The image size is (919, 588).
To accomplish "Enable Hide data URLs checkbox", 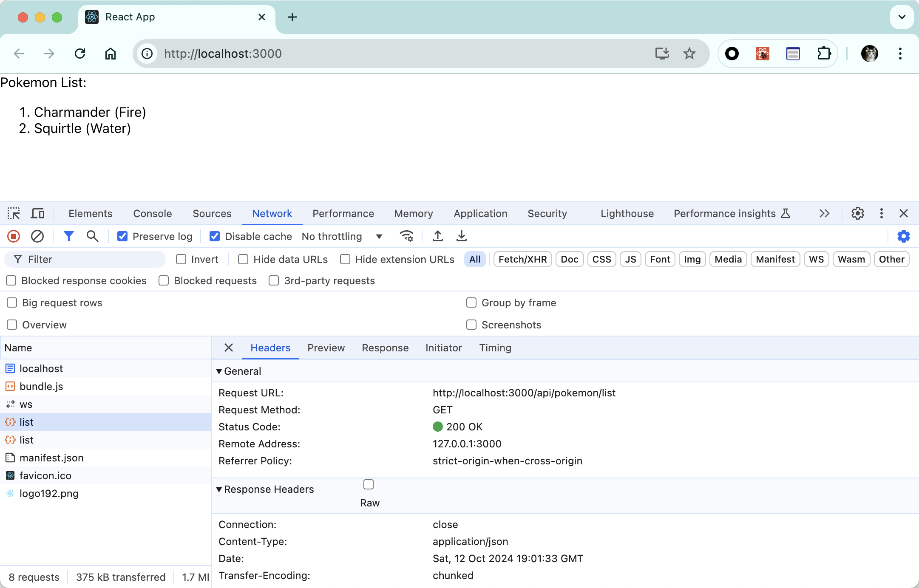I will point(243,259).
